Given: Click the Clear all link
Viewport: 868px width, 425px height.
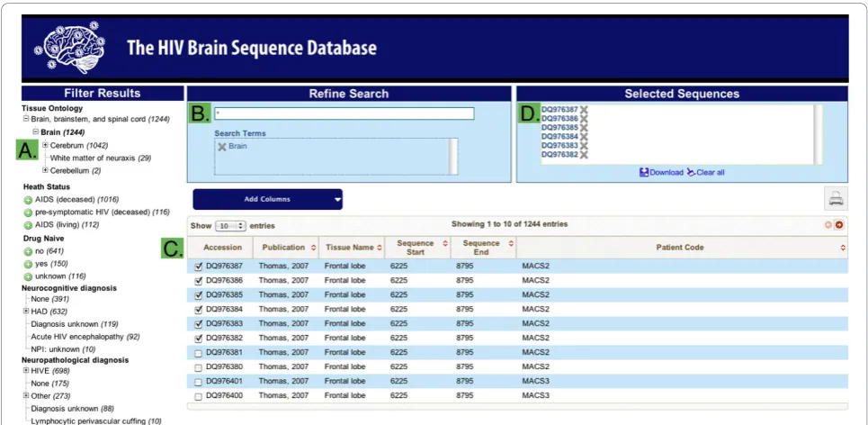Looking at the screenshot, I should [706, 172].
